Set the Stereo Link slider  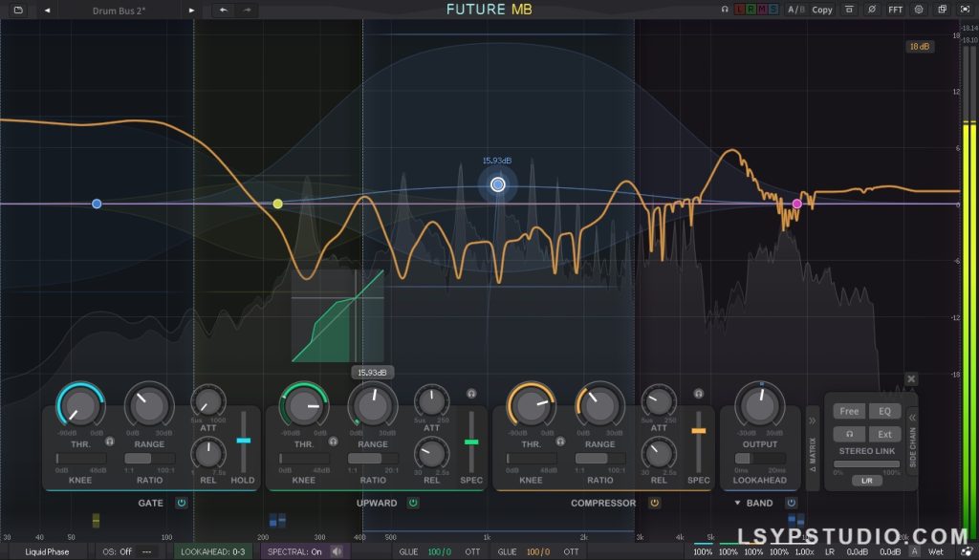pyautogui.click(x=866, y=463)
